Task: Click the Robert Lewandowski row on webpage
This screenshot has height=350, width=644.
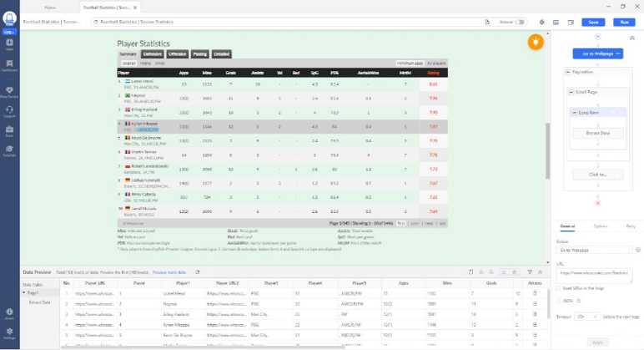Action: pyautogui.click(x=282, y=169)
